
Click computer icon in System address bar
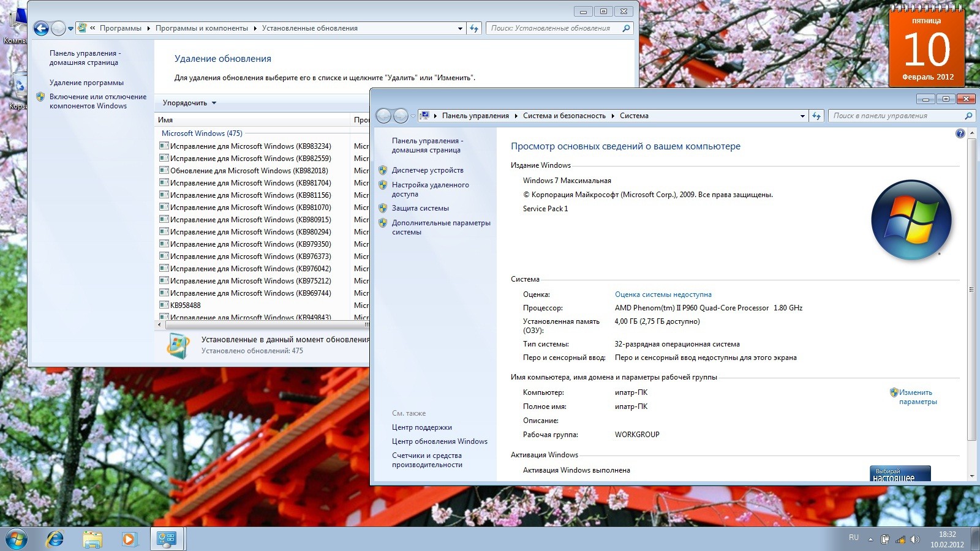click(424, 116)
